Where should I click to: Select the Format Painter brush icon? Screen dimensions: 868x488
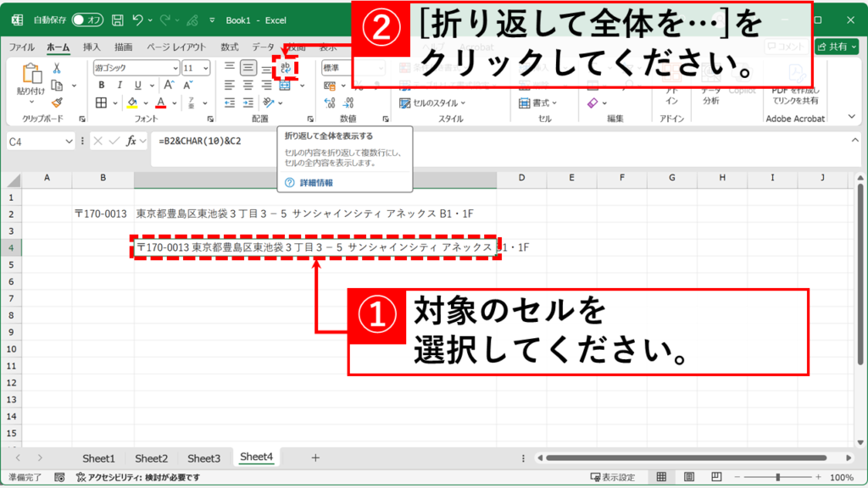(x=57, y=103)
